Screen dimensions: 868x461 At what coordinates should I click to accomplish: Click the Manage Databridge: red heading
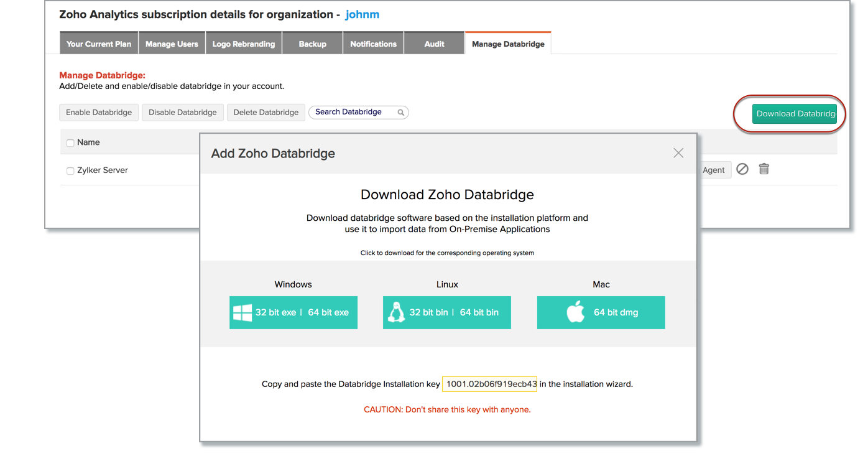click(102, 75)
